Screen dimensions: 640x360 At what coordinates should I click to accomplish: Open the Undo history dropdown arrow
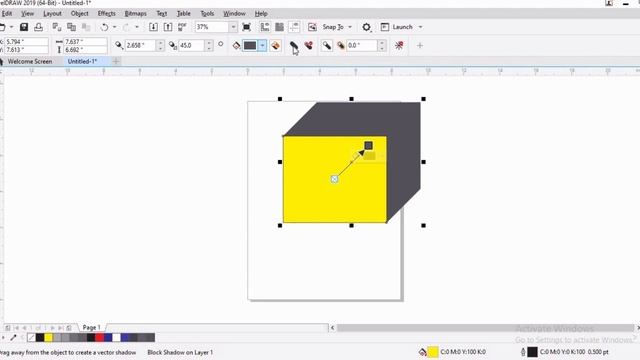pyautogui.click(x=115, y=27)
